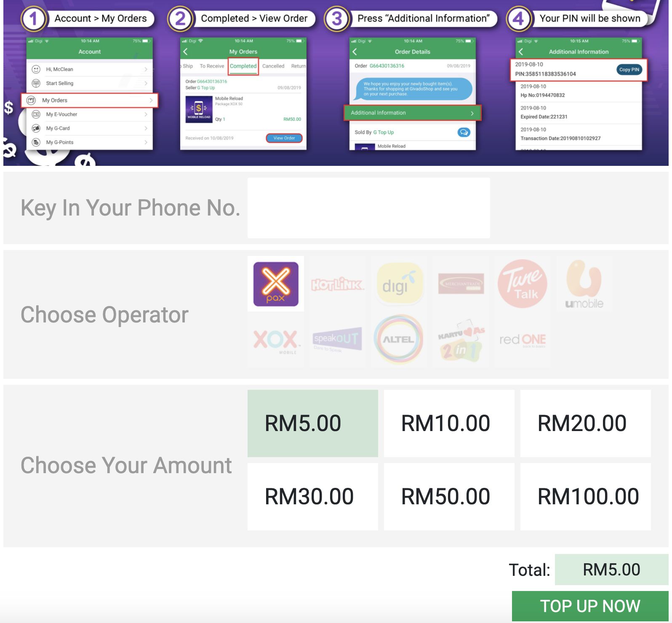Choose the Tune Talk operator logo
This screenshot has width=672, height=623.
[x=523, y=284]
